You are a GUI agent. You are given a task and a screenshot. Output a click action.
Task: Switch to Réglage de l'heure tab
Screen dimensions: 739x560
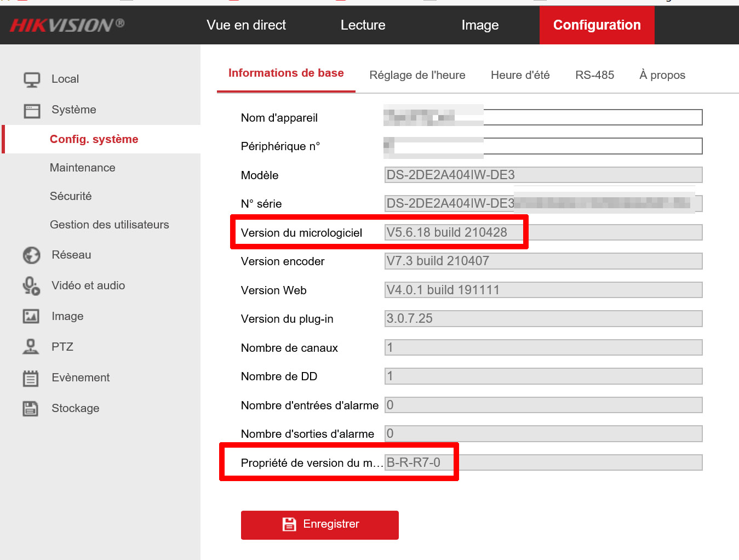[417, 75]
